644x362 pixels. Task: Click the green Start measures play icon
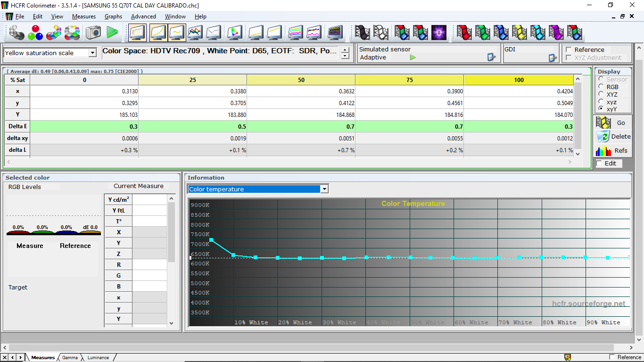112,33
